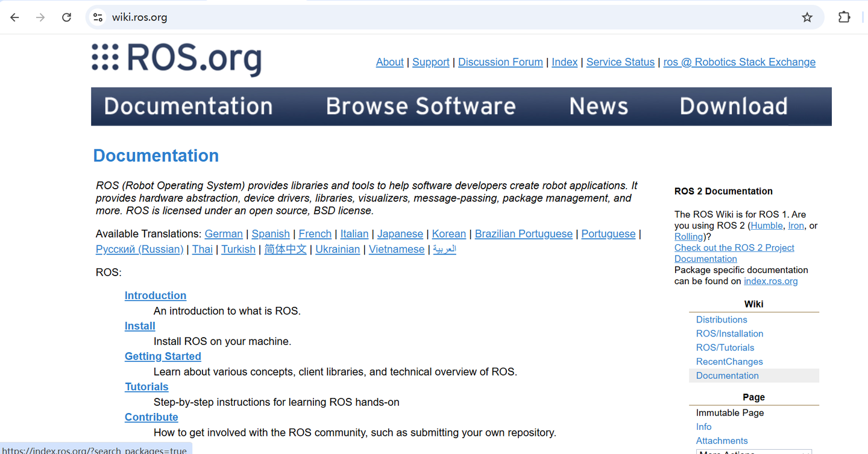Open the Humble ROS 2 link

click(767, 225)
